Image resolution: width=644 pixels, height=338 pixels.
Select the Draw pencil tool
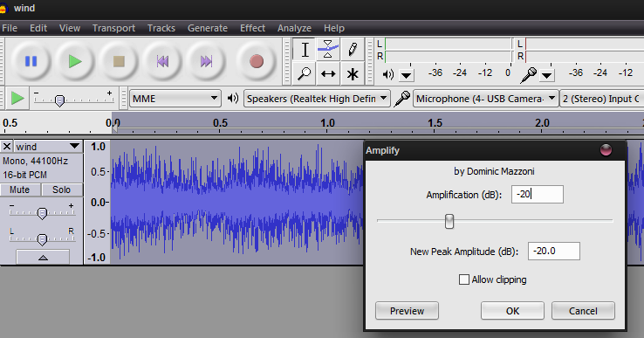pos(352,50)
